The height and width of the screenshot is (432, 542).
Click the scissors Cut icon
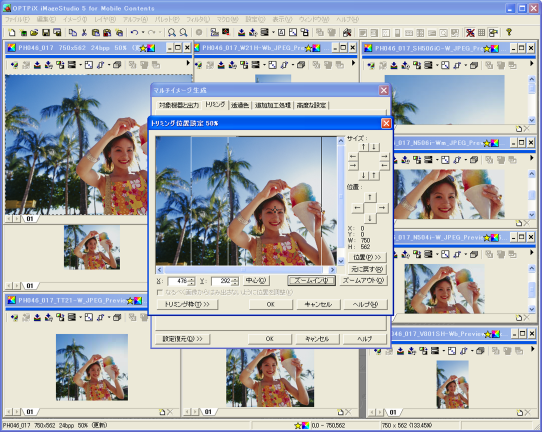(x=84, y=33)
